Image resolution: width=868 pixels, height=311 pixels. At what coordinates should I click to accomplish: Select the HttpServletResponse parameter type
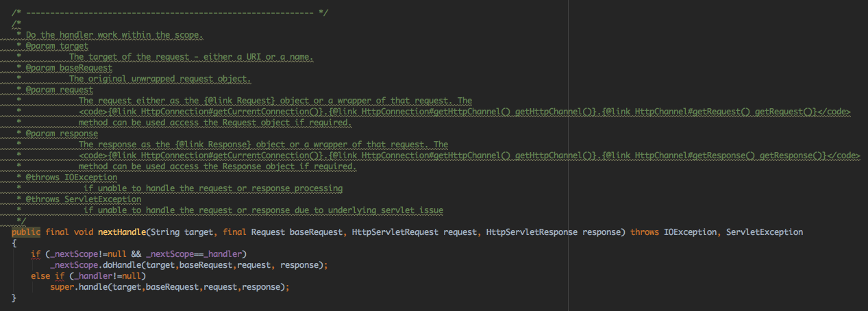click(532, 232)
